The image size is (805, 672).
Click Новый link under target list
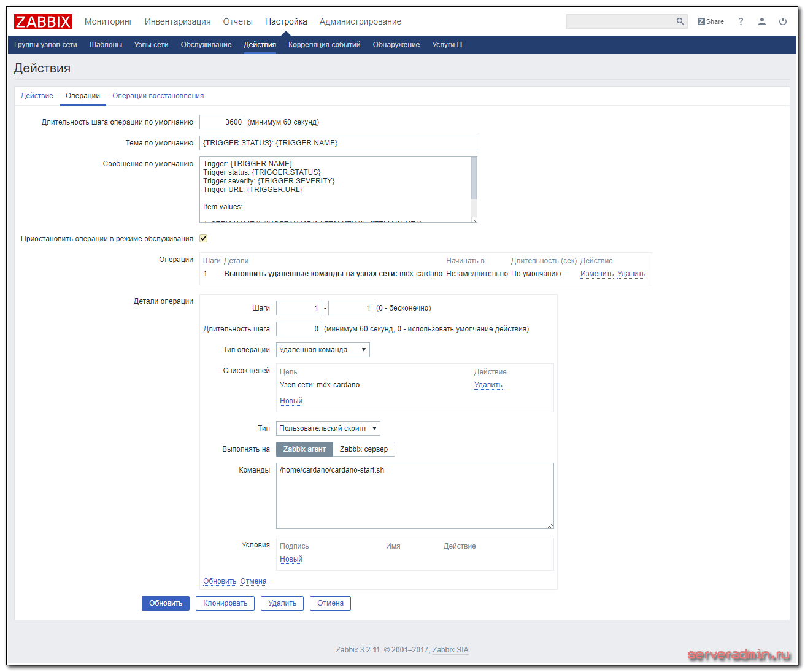291,401
